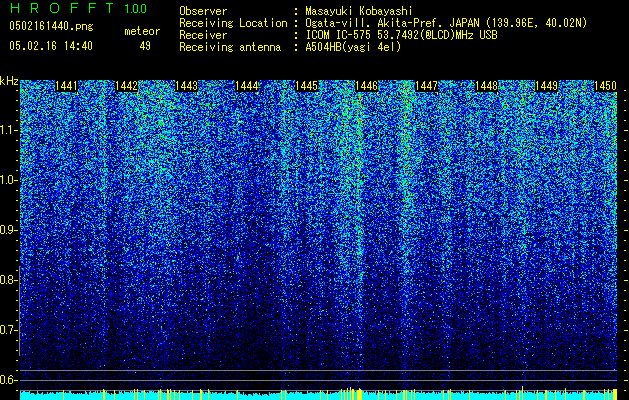Click the meteor count 49
The image size is (629, 400).
click(x=145, y=46)
